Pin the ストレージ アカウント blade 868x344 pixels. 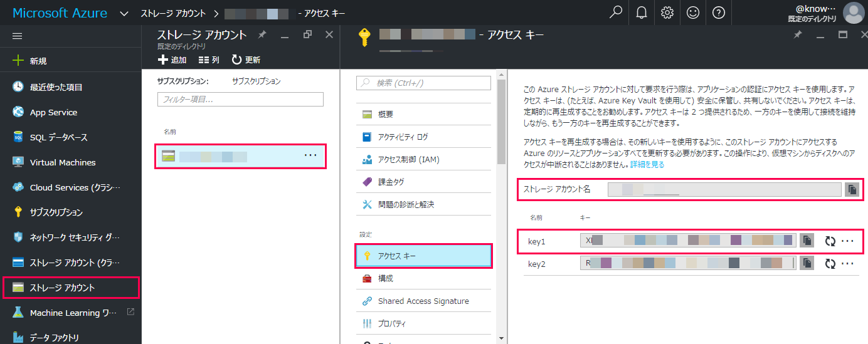tap(262, 35)
